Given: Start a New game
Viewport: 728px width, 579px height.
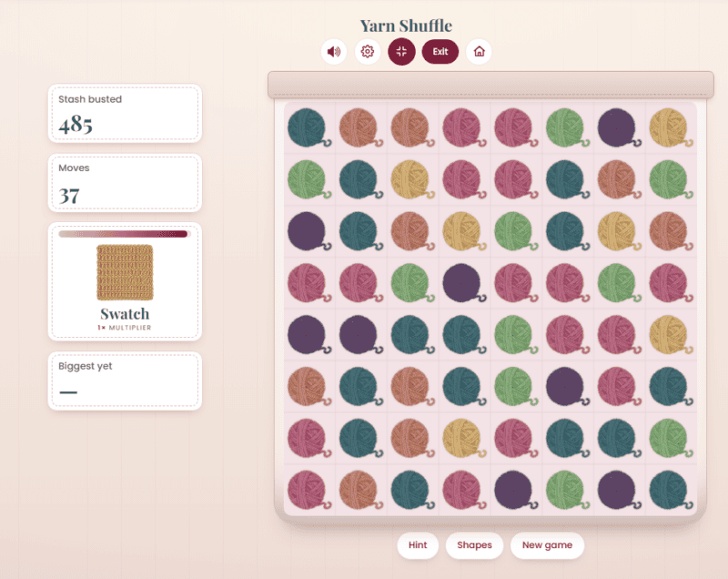Looking at the screenshot, I should [x=547, y=545].
